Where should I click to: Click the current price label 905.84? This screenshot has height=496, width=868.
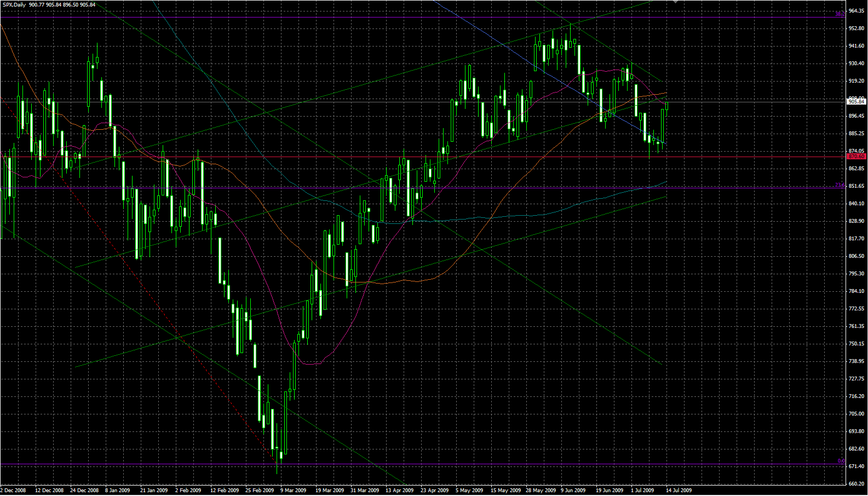pos(856,102)
